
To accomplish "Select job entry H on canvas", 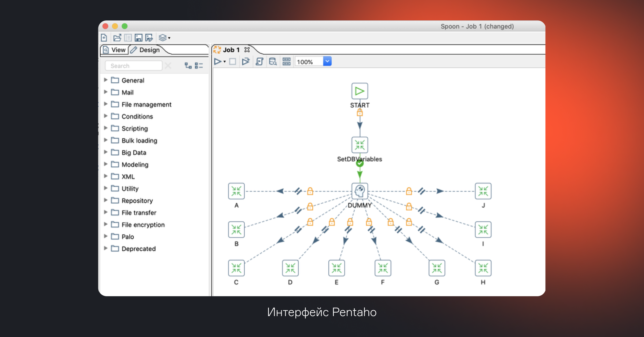I will tap(483, 268).
